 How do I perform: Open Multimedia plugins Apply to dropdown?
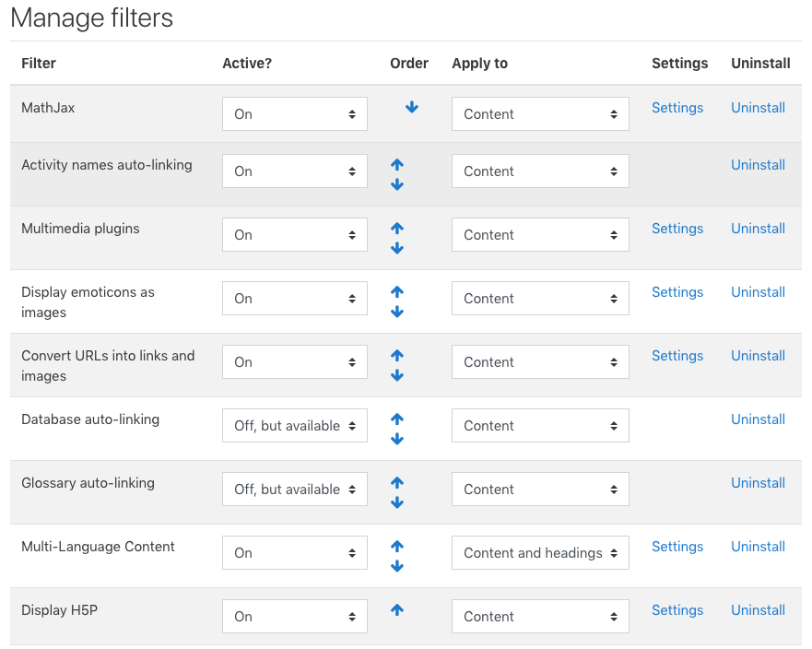click(540, 235)
